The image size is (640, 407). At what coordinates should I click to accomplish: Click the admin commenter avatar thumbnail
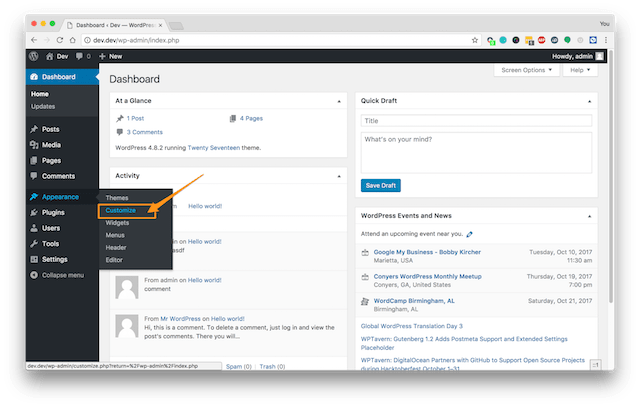pos(127,287)
